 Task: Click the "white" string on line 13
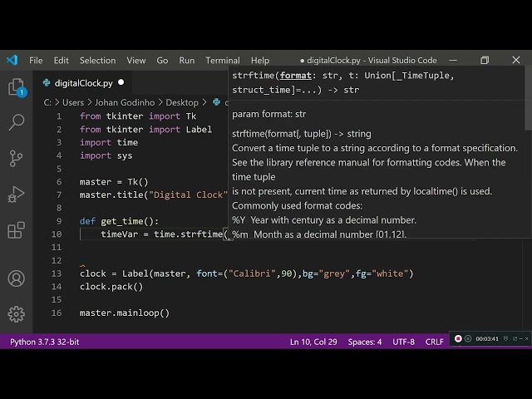click(x=390, y=273)
